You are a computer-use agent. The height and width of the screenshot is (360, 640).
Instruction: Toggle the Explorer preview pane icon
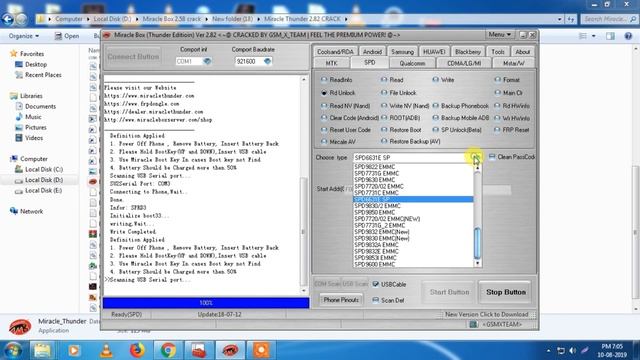610,36
